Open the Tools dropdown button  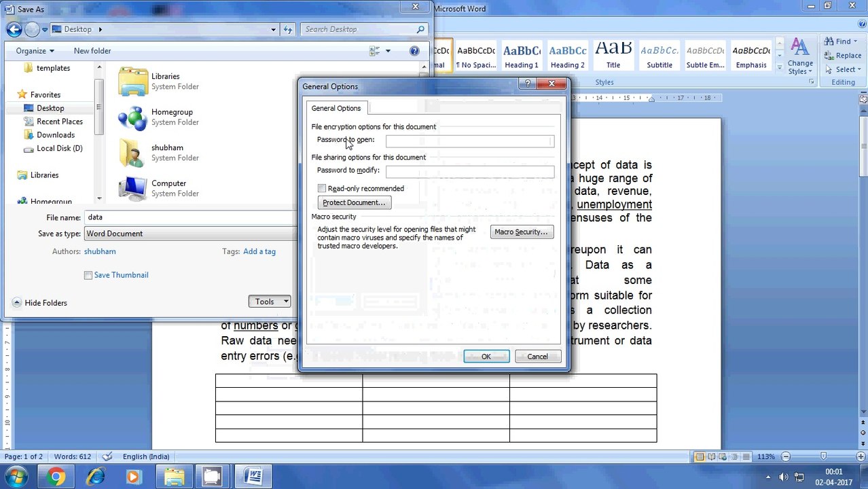(x=270, y=302)
